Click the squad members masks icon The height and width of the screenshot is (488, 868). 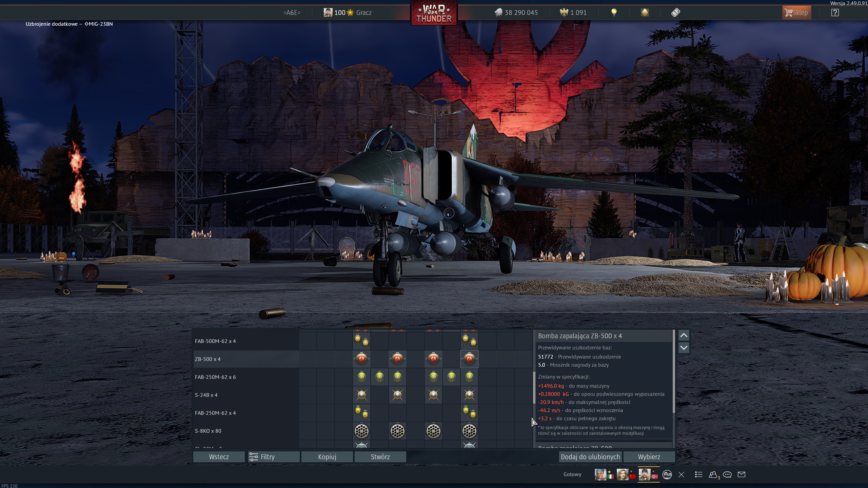(667, 474)
